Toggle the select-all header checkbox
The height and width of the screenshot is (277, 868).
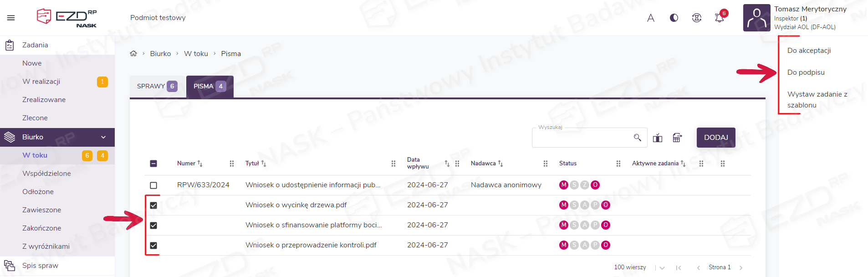pos(153,164)
